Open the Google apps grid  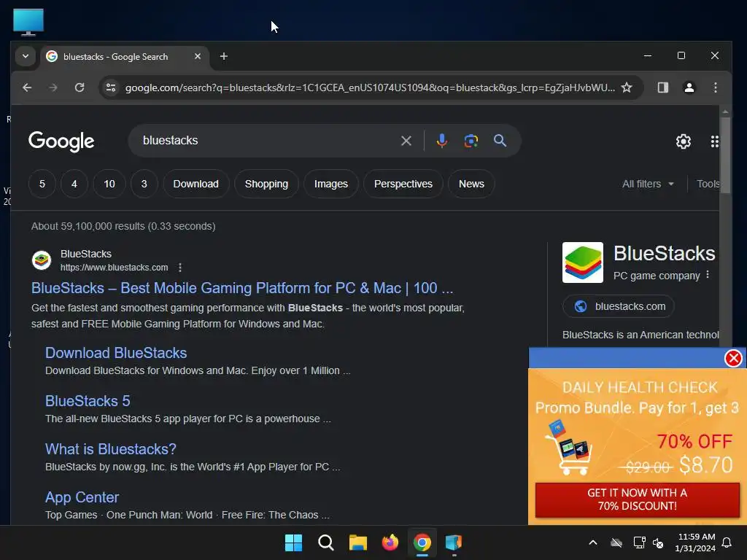714,141
